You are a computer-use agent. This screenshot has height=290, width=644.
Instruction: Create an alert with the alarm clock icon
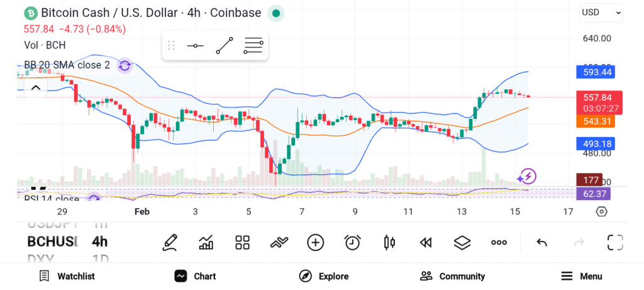coord(352,242)
